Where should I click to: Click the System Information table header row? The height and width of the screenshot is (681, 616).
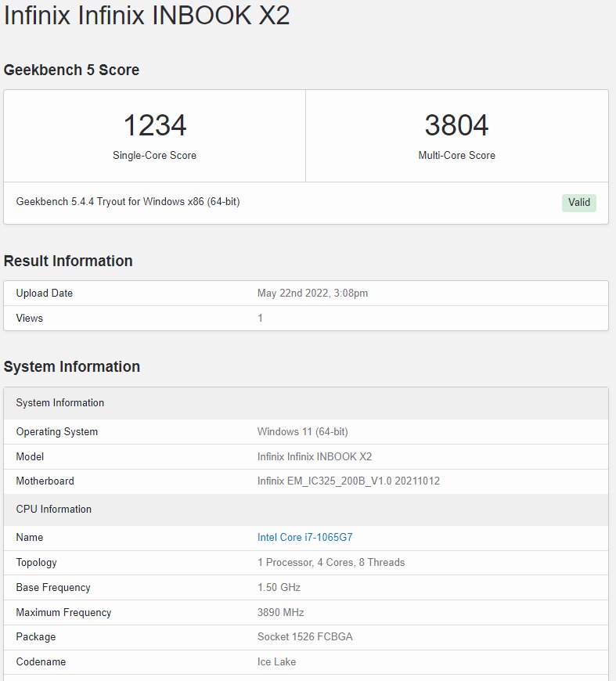(x=306, y=403)
